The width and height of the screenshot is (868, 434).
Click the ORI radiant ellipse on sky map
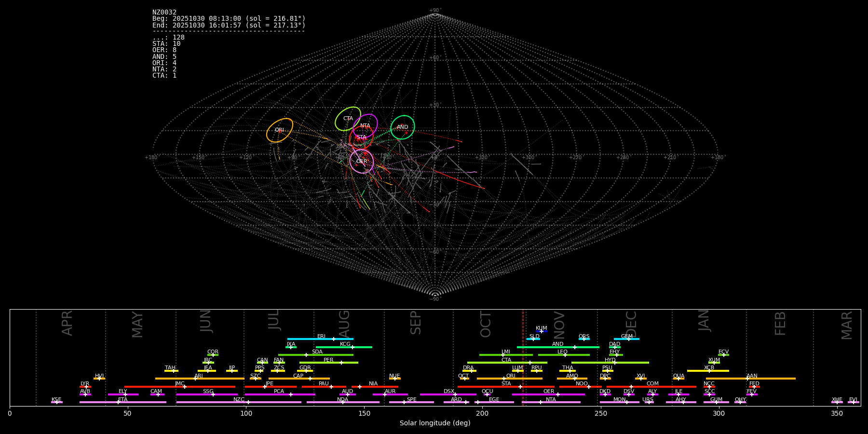280,130
